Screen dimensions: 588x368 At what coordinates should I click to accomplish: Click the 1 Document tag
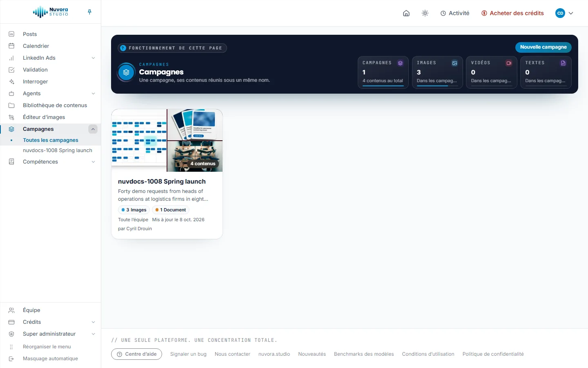point(171,210)
